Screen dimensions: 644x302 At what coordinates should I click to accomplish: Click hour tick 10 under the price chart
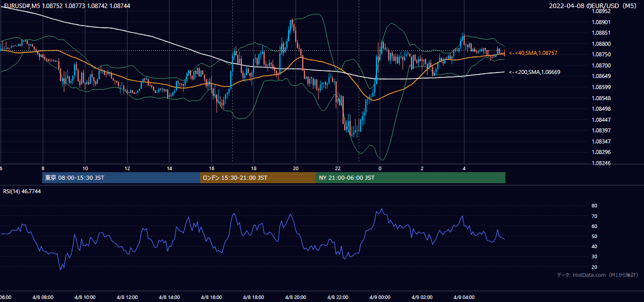coord(85,168)
